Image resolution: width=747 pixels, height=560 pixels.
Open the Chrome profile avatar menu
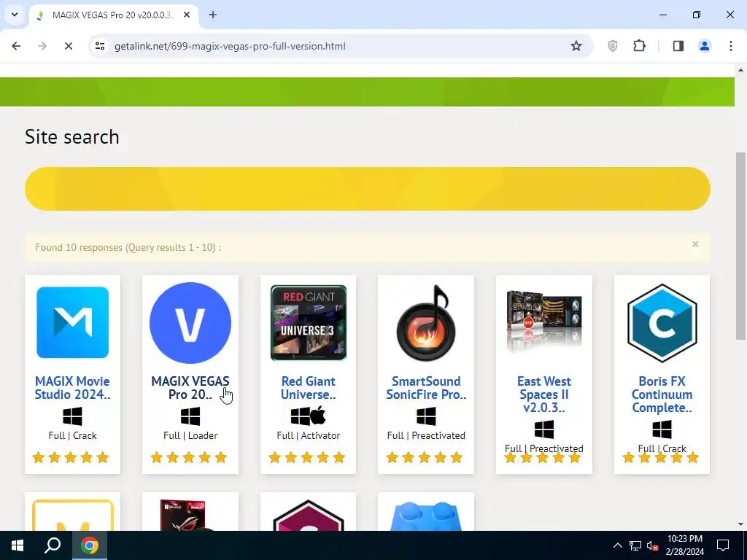pos(704,46)
